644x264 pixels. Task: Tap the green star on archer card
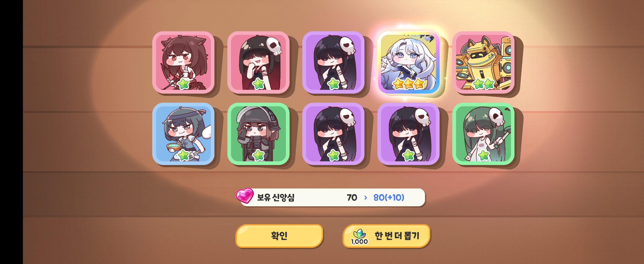[x=184, y=84]
